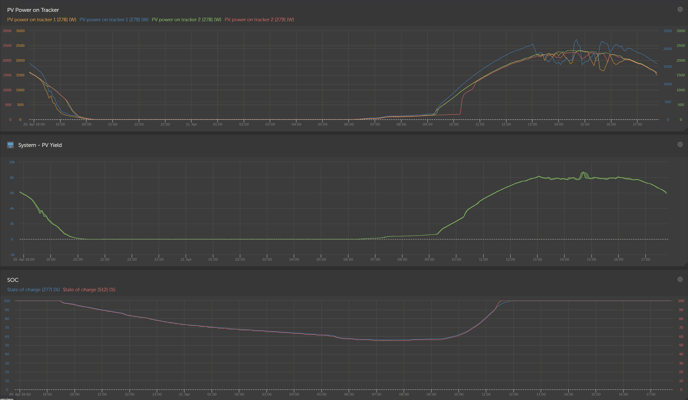Open settings gear of SOC panel
This screenshot has width=688, height=400.
click(680, 279)
